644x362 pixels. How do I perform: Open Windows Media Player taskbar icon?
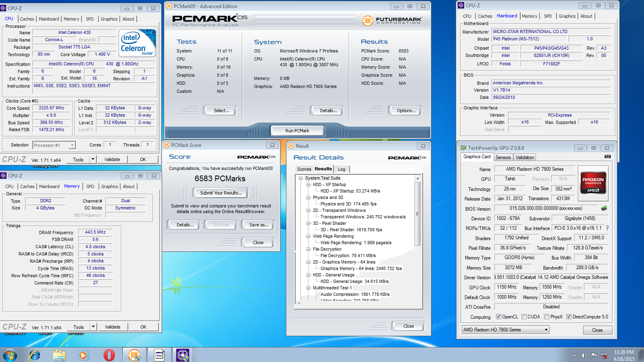[x=83, y=355]
